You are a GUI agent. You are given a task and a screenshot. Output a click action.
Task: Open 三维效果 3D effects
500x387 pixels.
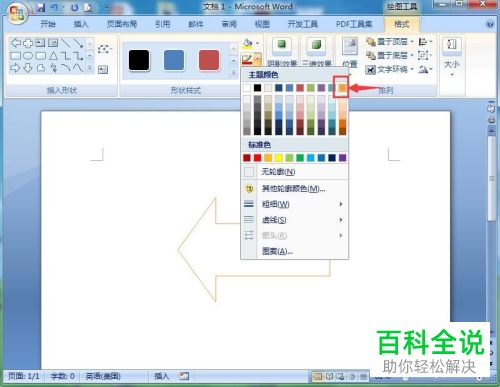click(316, 52)
